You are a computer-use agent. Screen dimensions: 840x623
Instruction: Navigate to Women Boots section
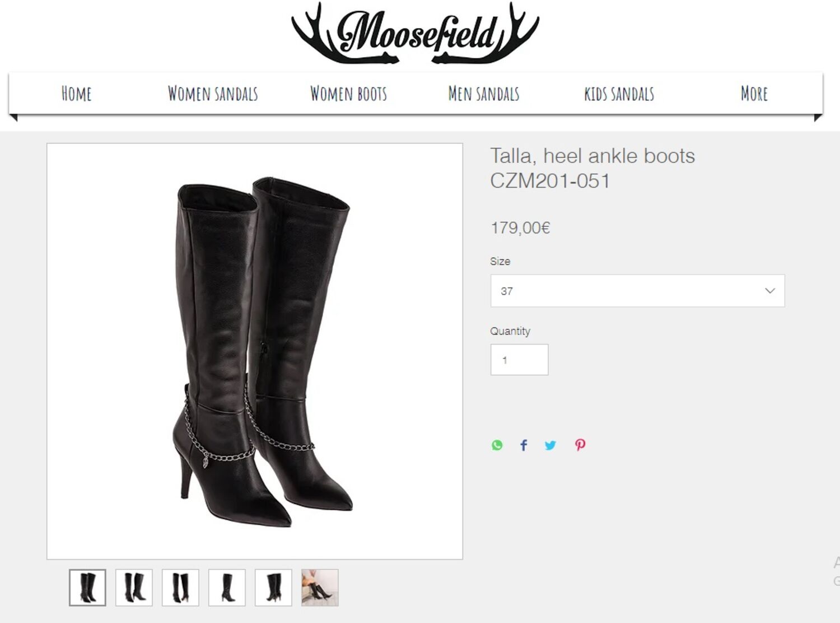coord(348,94)
